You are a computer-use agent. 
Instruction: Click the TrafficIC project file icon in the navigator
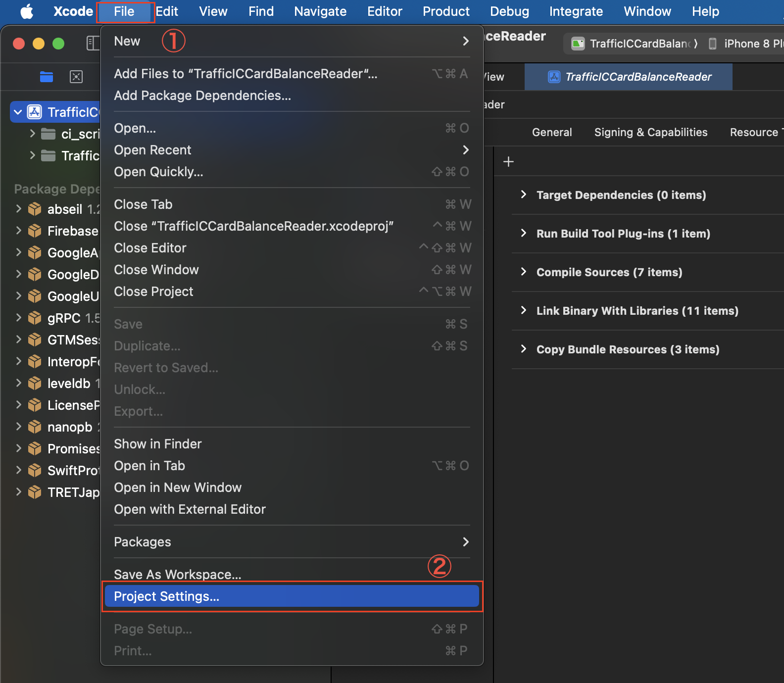coord(34,112)
